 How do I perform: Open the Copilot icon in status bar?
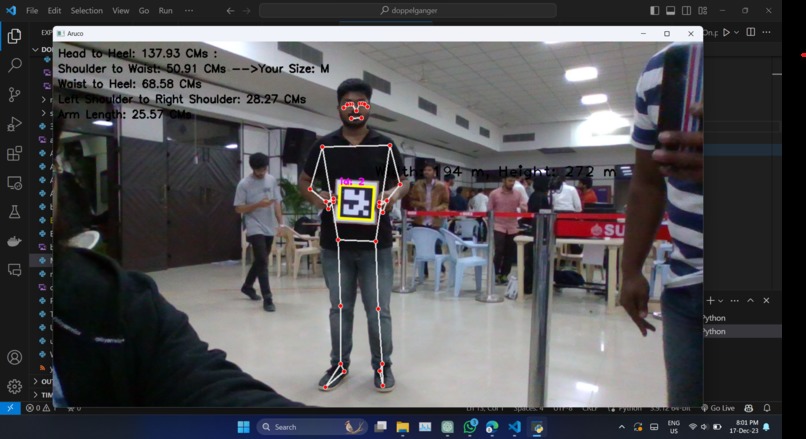749,408
